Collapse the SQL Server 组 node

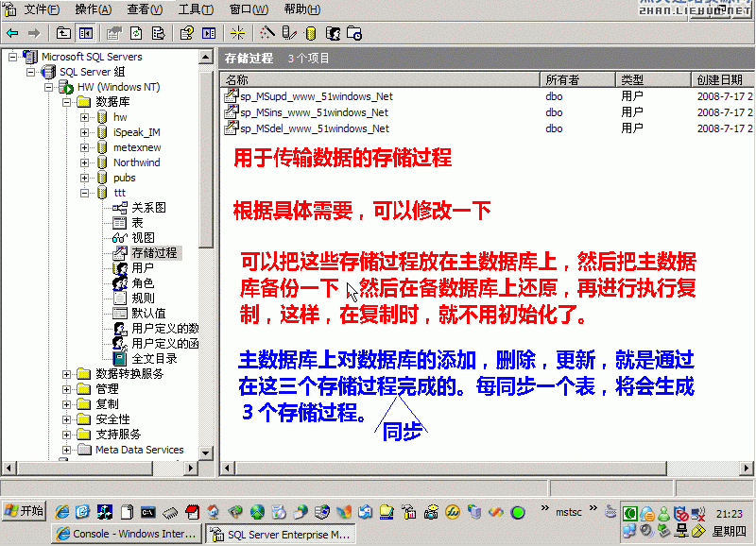pyautogui.click(x=30, y=73)
